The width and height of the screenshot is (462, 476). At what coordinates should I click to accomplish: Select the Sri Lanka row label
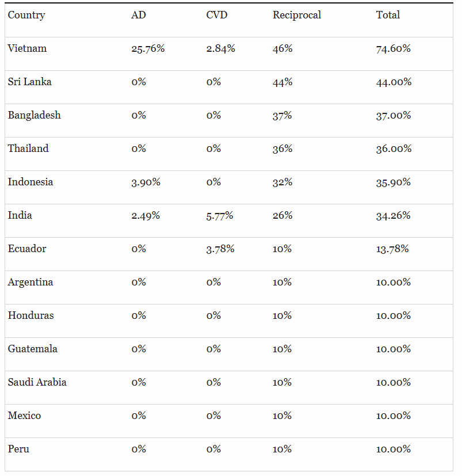(29, 82)
